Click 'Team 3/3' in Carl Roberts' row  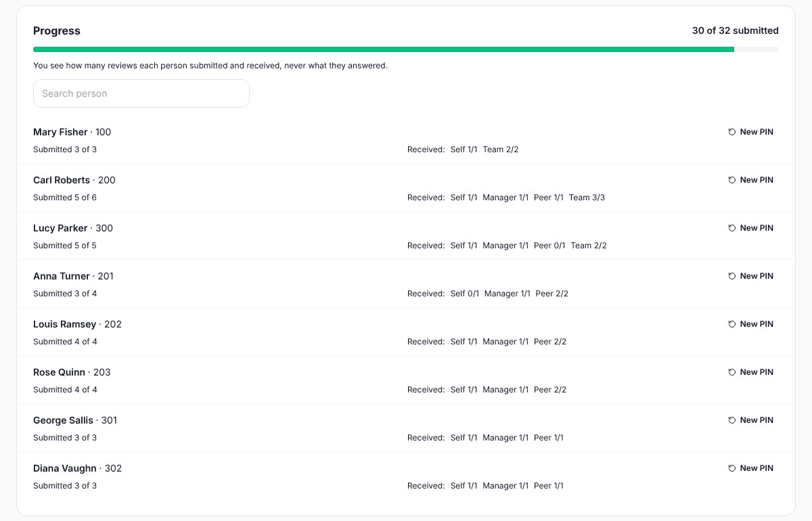coord(587,198)
